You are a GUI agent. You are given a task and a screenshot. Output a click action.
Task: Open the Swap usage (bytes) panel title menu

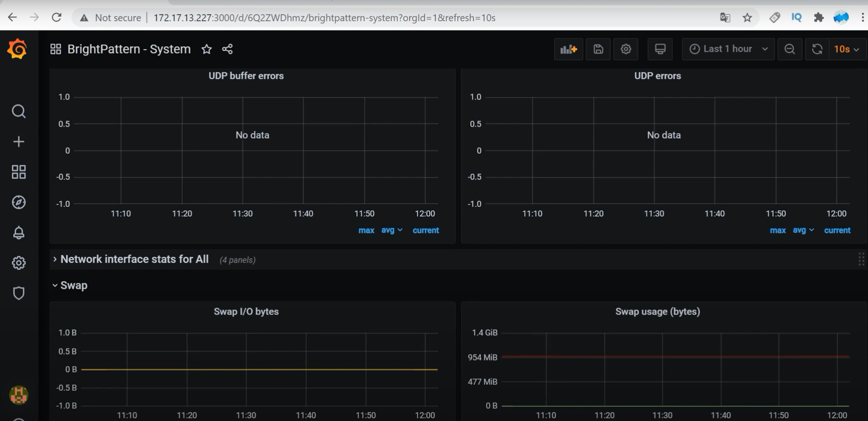tap(658, 311)
